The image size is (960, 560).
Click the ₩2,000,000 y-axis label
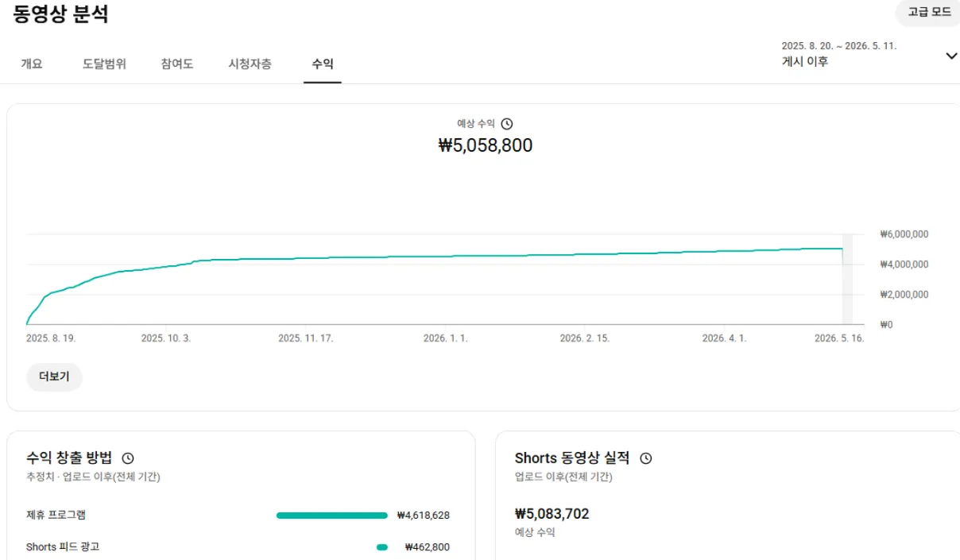(x=904, y=295)
